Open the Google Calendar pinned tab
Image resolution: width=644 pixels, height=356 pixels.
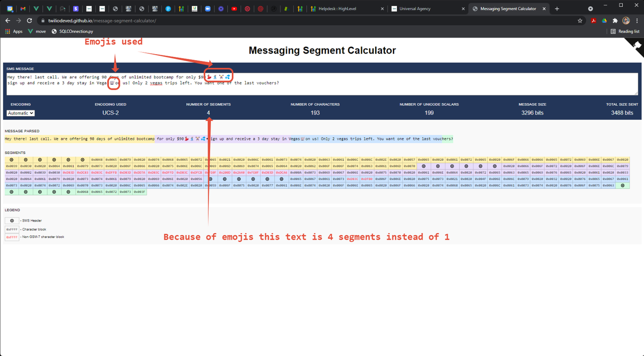pyautogui.click(x=10, y=8)
